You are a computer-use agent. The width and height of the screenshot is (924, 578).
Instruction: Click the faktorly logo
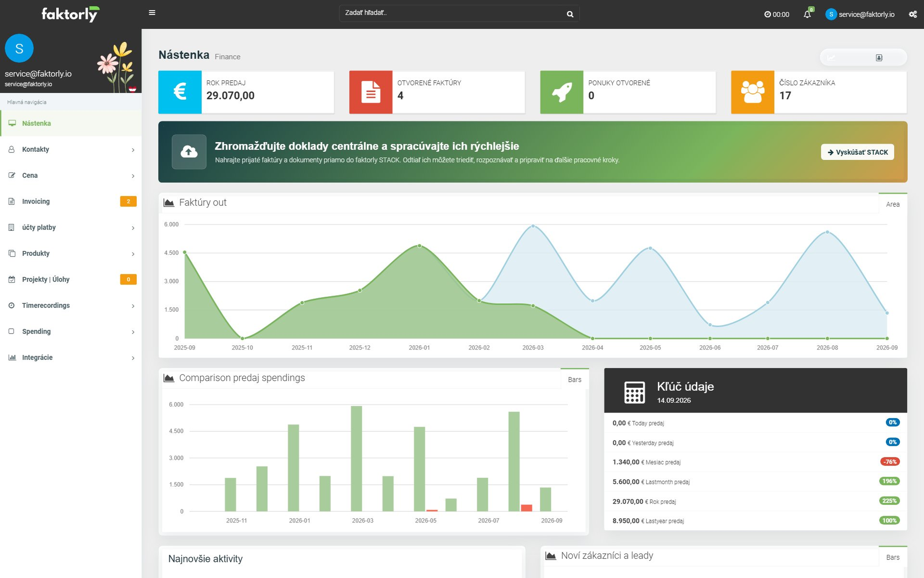70,14
